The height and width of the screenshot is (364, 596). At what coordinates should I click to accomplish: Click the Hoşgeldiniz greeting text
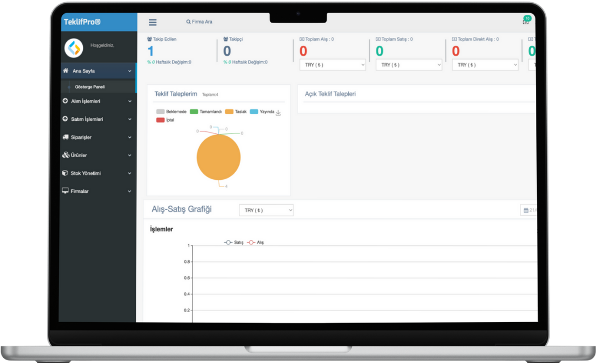102,45
